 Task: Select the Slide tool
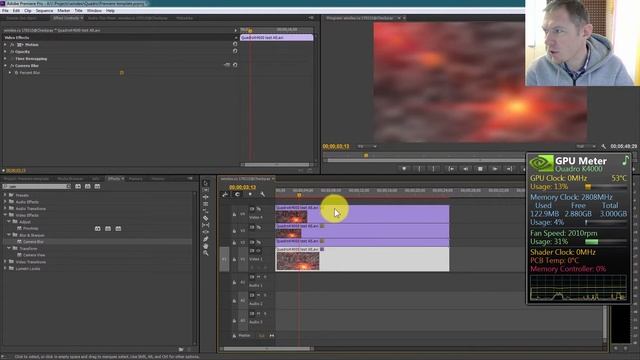coord(206,232)
